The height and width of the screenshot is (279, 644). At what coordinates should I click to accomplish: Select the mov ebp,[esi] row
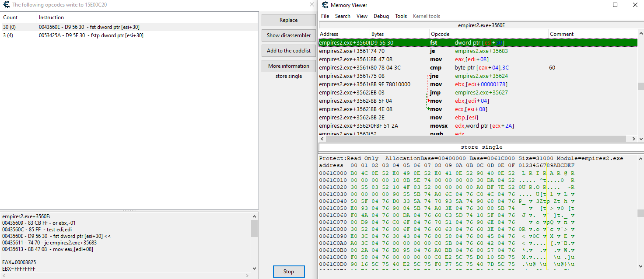(x=478, y=118)
